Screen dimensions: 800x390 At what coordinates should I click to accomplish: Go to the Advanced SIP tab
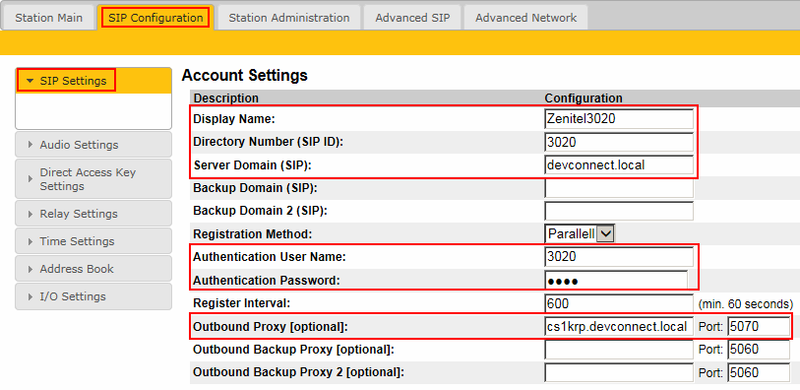click(x=412, y=18)
